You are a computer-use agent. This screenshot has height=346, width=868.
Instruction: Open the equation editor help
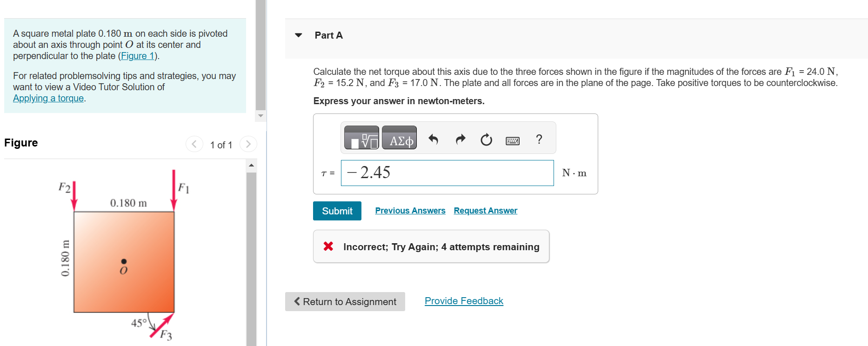tap(539, 139)
